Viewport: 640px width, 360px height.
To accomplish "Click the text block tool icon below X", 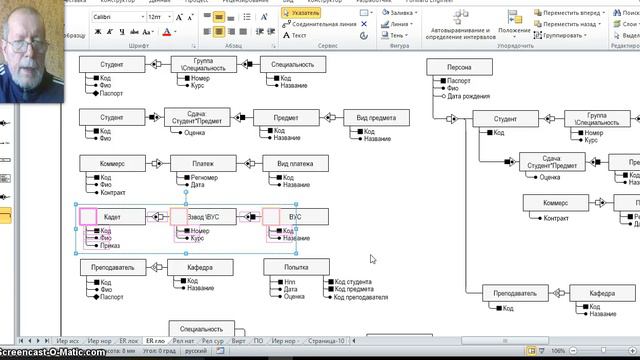I will pos(364,36).
